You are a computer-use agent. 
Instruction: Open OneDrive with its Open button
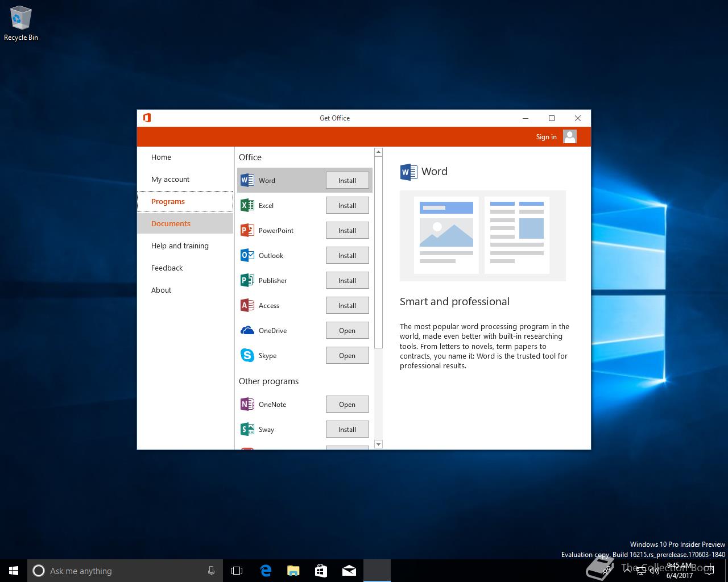click(347, 330)
